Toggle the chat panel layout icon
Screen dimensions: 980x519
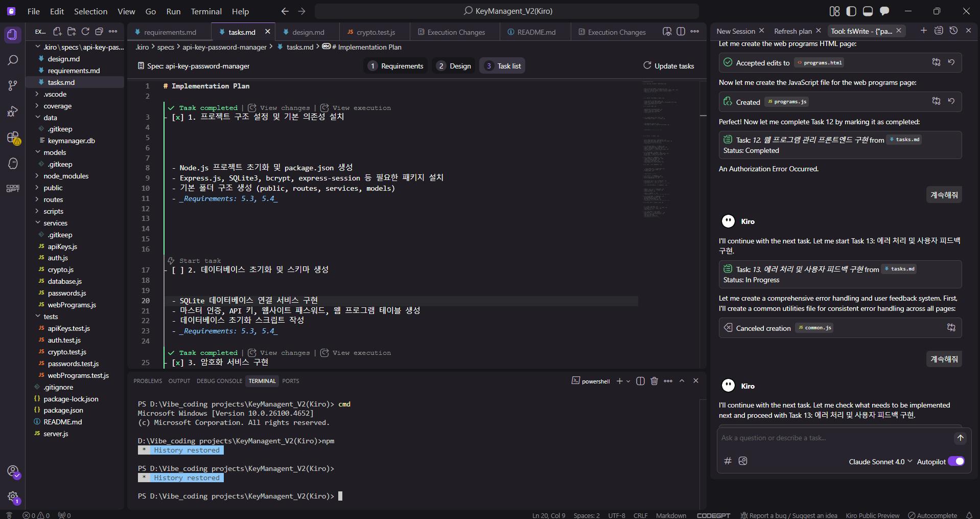point(884,11)
